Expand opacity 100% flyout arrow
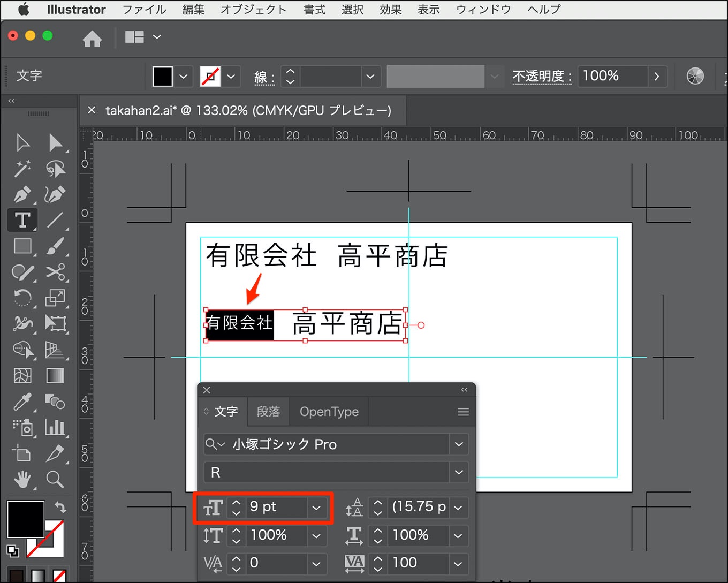 click(657, 77)
